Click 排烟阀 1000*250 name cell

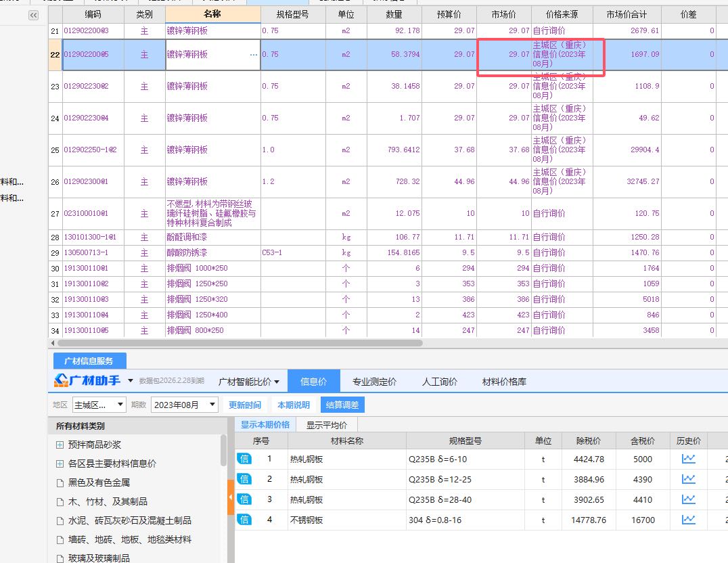[213, 268]
